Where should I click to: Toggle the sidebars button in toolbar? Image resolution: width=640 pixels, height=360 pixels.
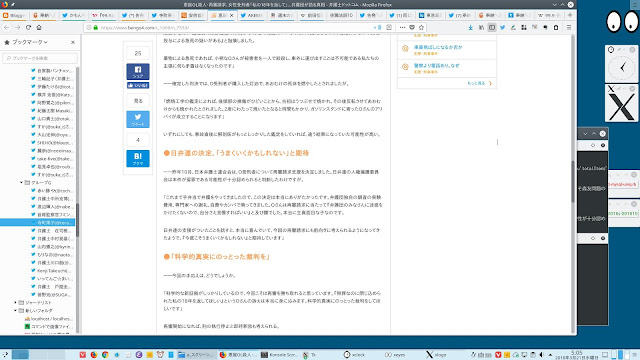coord(492,27)
